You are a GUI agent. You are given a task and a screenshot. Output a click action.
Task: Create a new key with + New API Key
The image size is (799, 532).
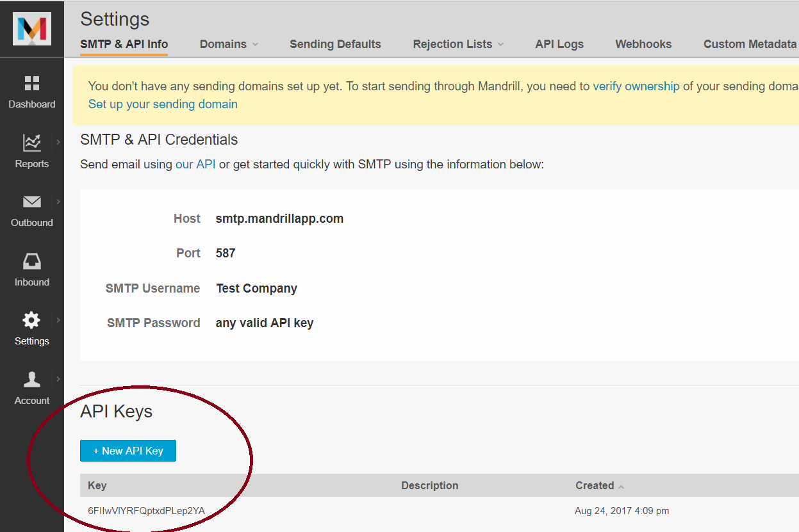pyautogui.click(x=128, y=451)
